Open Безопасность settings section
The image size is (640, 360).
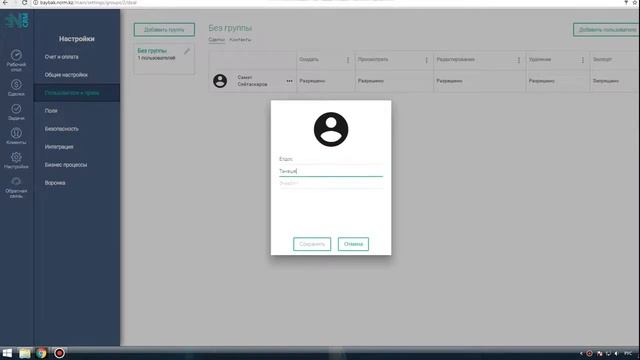(62, 129)
